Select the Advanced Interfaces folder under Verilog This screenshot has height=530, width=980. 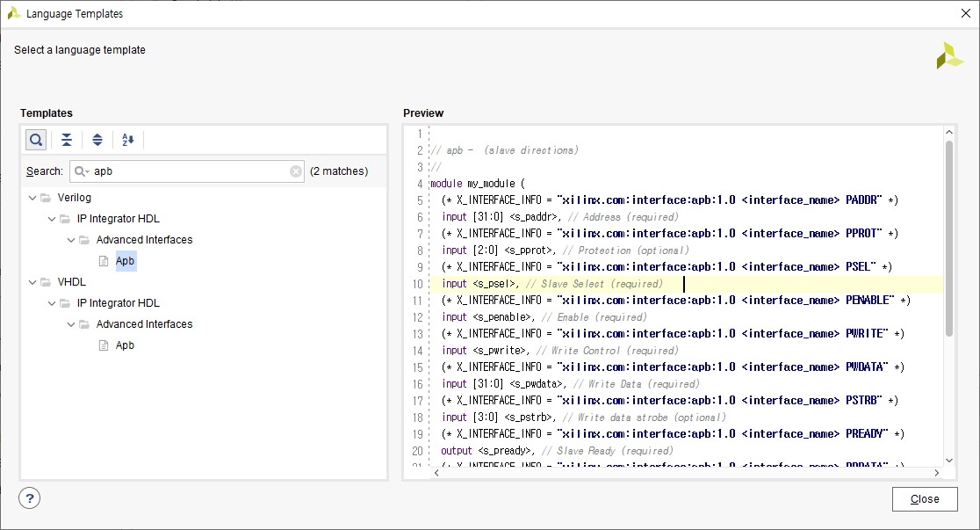pos(144,240)
